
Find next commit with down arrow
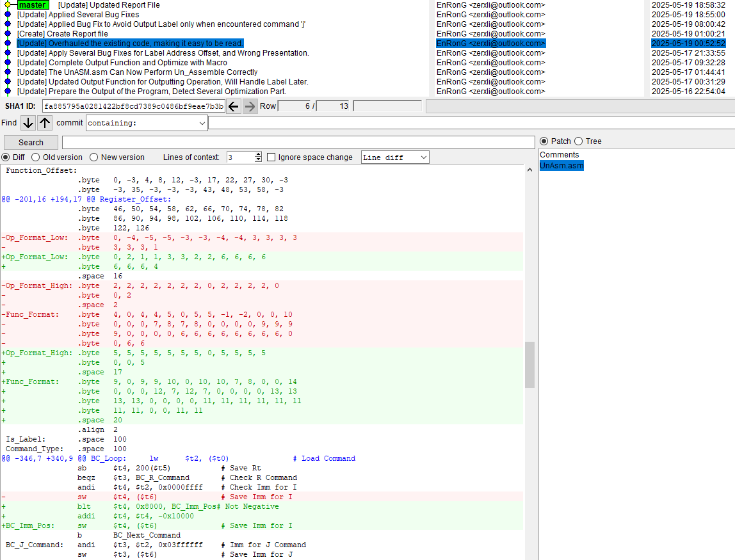point(28,123)
